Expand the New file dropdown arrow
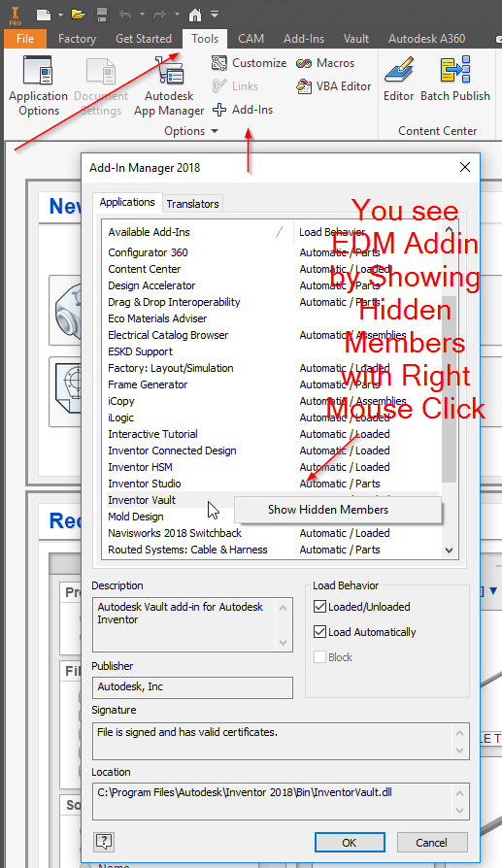The image size is (502, 868). tap(60, 15)
